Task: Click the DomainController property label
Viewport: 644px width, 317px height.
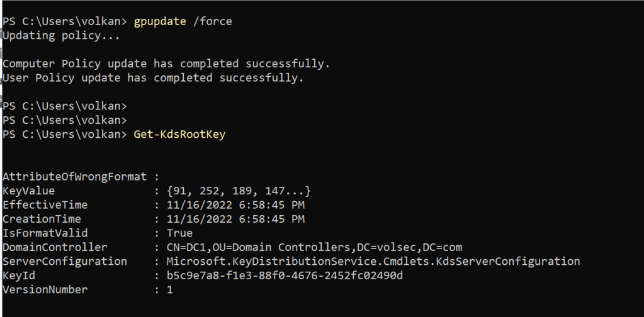Action: pos(55,247)
